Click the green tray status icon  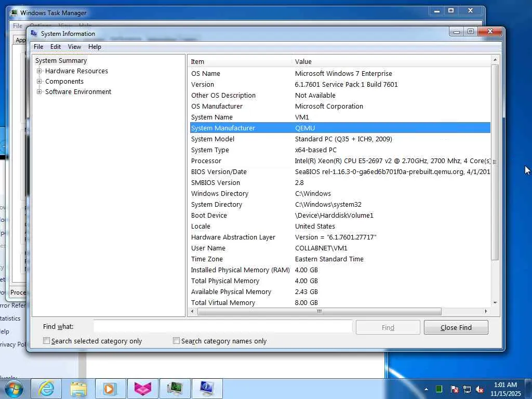click(438, 389)
